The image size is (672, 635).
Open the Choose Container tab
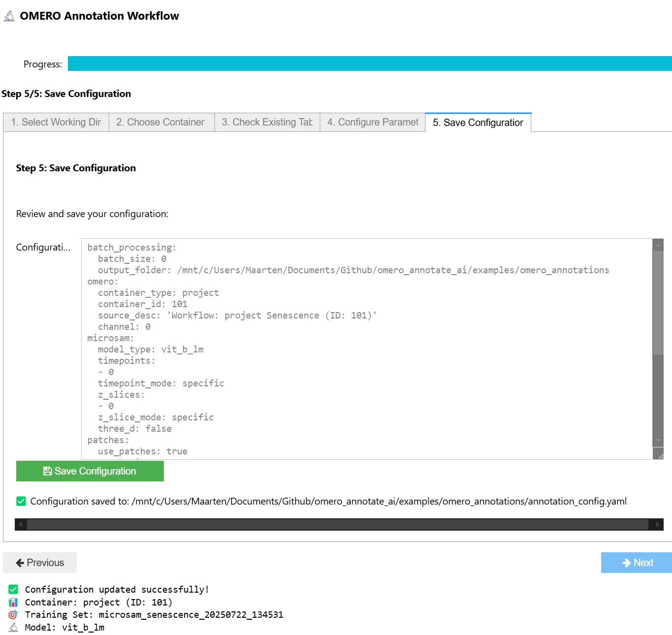(x=160, y=122)
